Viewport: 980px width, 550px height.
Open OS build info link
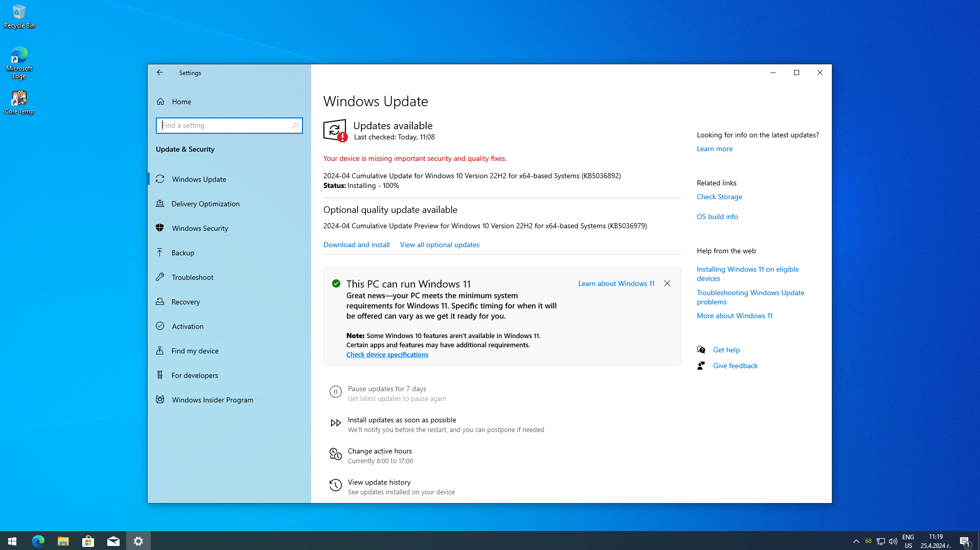[717, 217]
